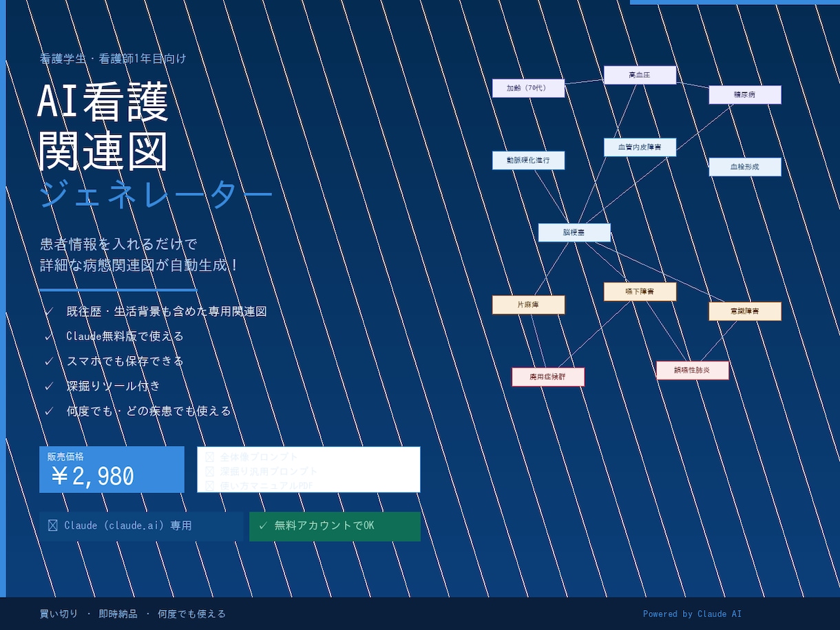Image resolution: width=840 pixels, height=630 pixels.
Task: Click the 何度でも・どの疾患でも使える feature text
Action: point(149,411)
